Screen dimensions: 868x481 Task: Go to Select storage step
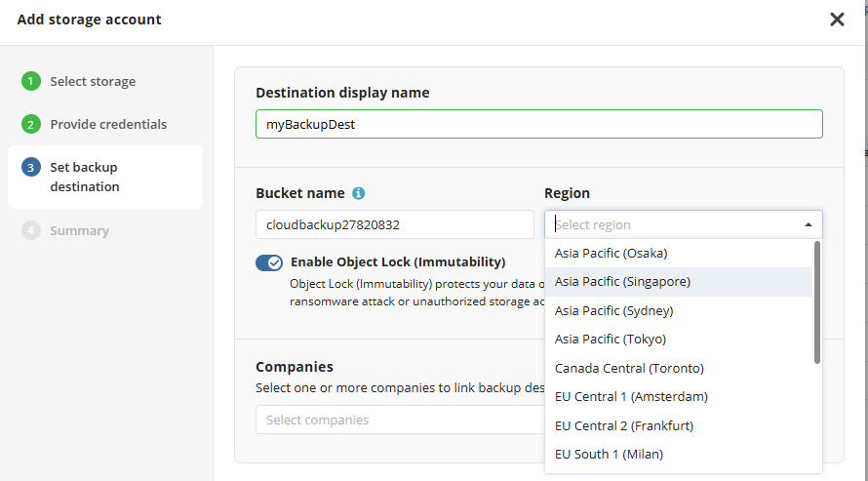tap(93, 81)
